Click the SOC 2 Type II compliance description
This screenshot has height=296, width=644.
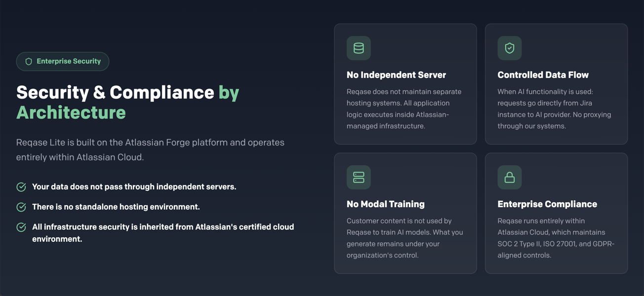click(556, 238)
